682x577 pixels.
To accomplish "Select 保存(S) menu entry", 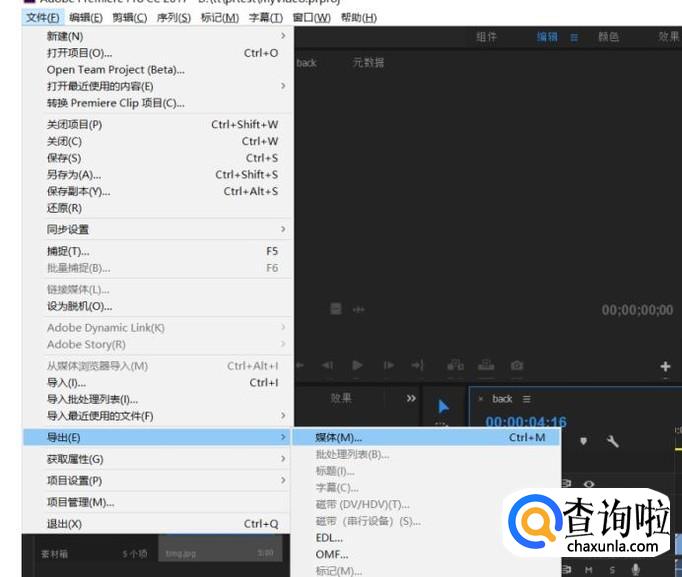I will pos(157,158).
